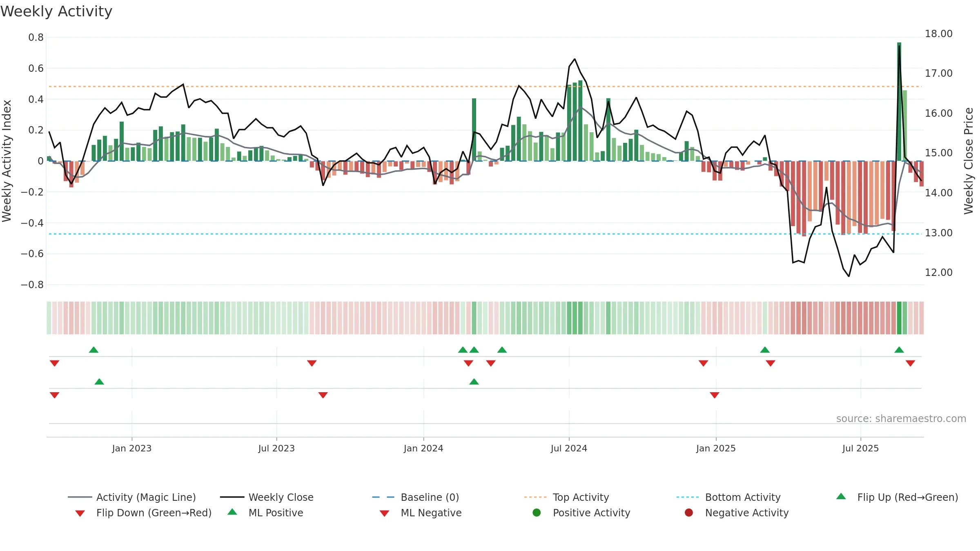This screenshot has height=551, width=980.
Task: Click the Top Activity legend dashed line
Action: click(x=535, y=497)
